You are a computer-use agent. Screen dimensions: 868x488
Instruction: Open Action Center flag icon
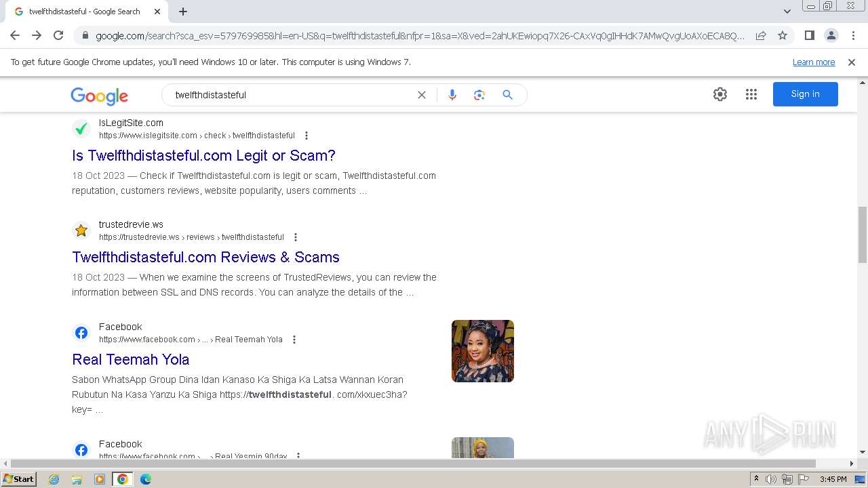pyautogui.click(x=804, y=479)
